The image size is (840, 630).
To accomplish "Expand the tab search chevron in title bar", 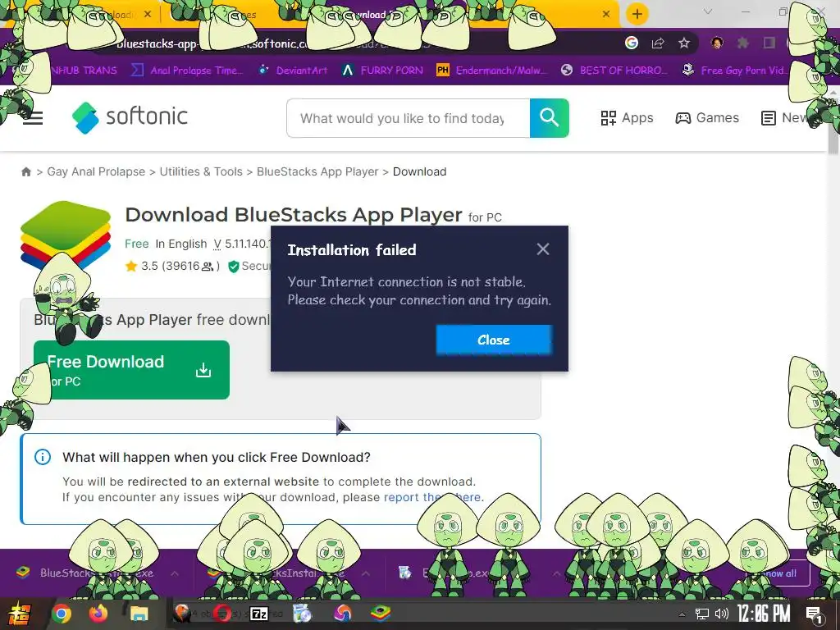I will pyautogui.click(x=708, y=11).
